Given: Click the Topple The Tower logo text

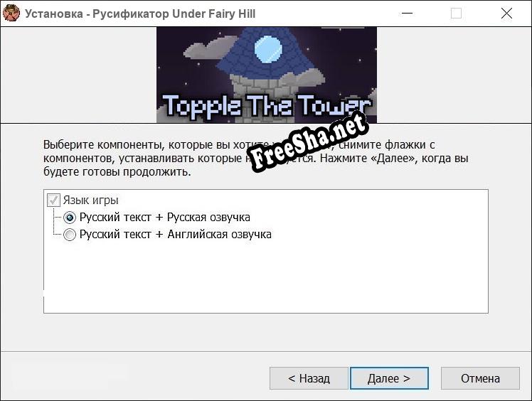Looking at the screenshot, I should point(267,106).
